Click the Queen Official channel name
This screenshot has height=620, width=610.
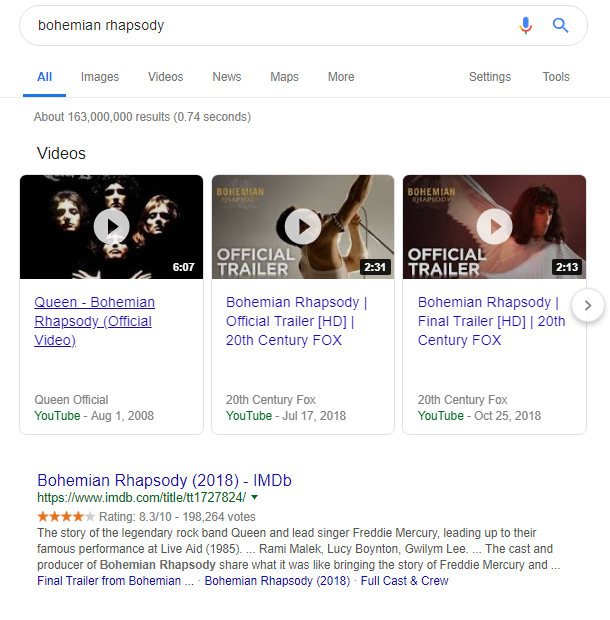71,400
